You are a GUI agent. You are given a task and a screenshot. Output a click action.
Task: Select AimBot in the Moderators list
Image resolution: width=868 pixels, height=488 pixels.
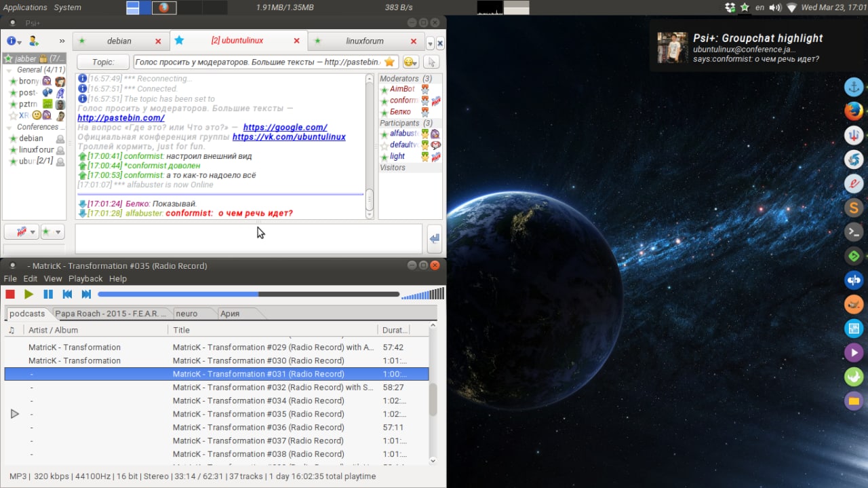click(410, 89)
